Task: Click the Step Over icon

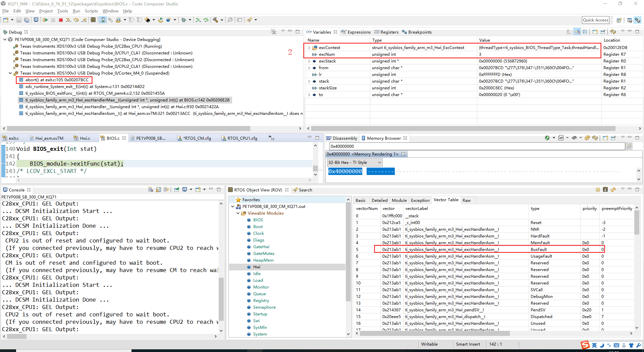Action: [76, 20]
